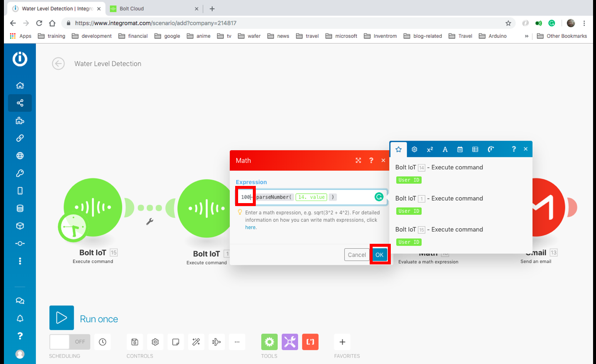This screenshot has width=596, height=364.
Task: Switch to the math functions x² tab
Action: [430, 149]
